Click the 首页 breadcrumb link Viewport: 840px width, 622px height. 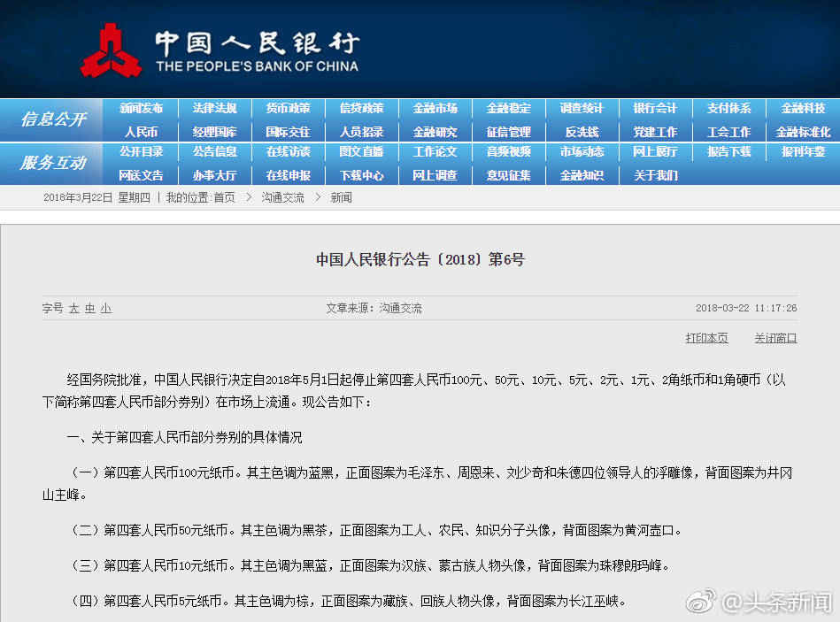(224, 197)
